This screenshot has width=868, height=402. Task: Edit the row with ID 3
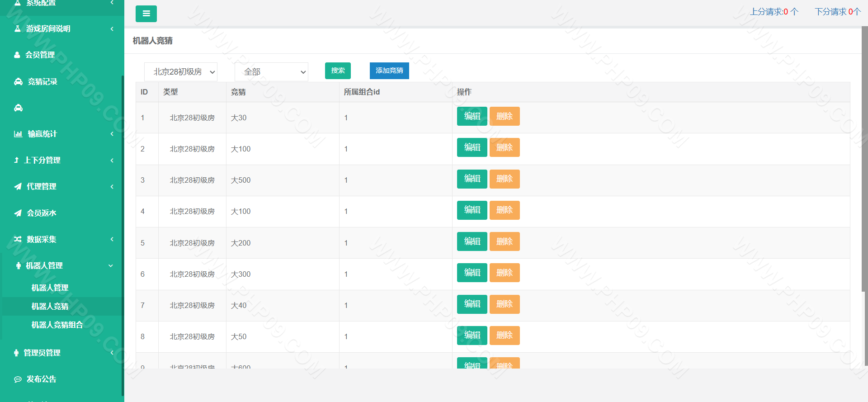(472, 179)
